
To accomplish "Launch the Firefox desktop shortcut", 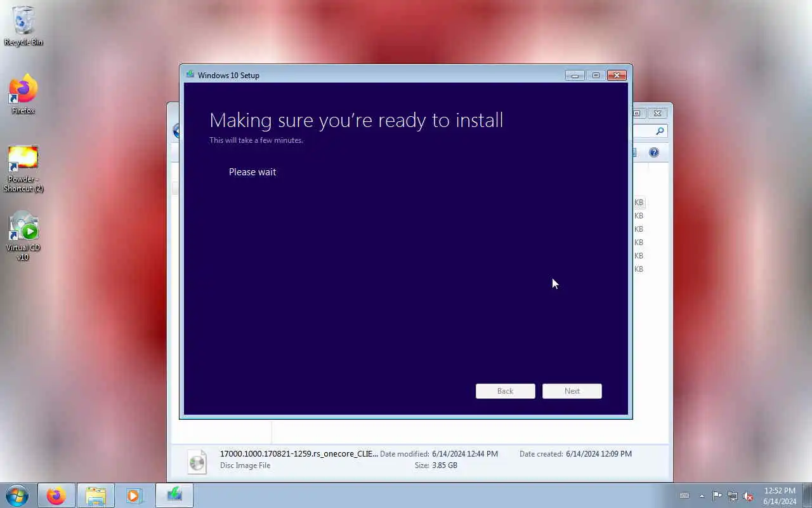I will point(23,95).
